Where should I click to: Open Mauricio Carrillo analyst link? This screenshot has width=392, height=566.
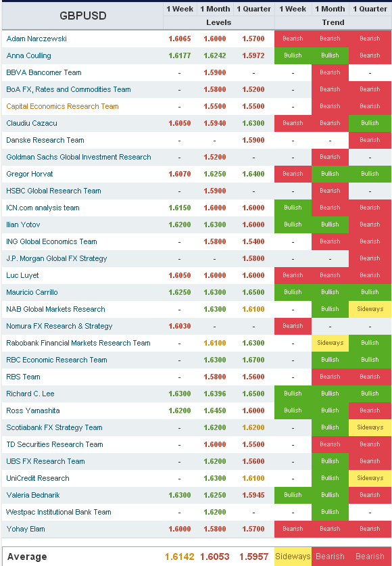coord(32,292)
